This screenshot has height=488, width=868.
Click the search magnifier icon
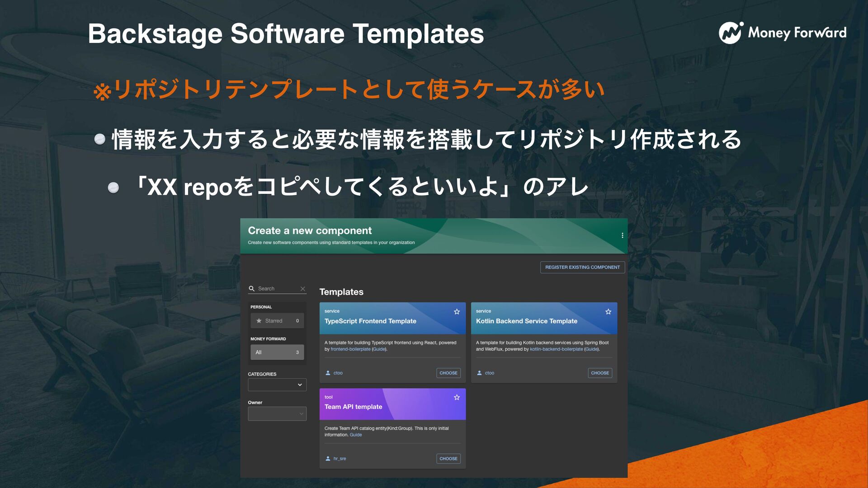[252, 288]
